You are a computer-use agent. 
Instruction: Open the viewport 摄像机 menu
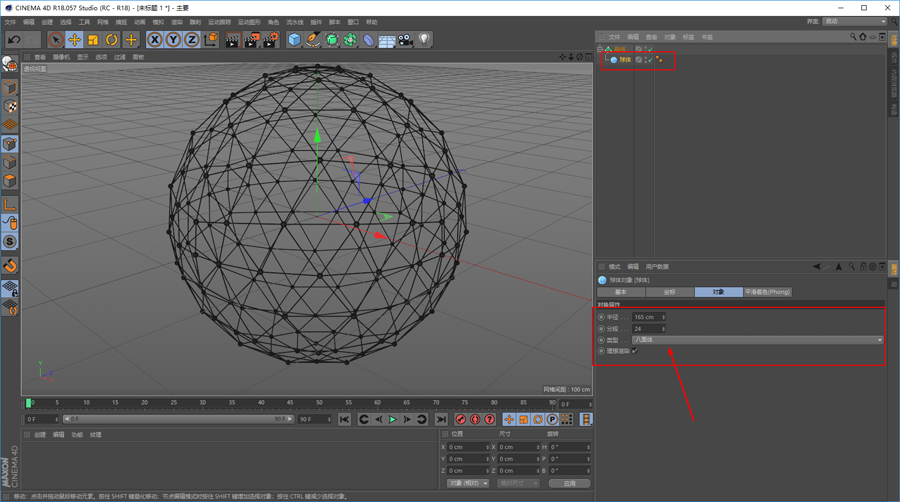pos(61,57)
